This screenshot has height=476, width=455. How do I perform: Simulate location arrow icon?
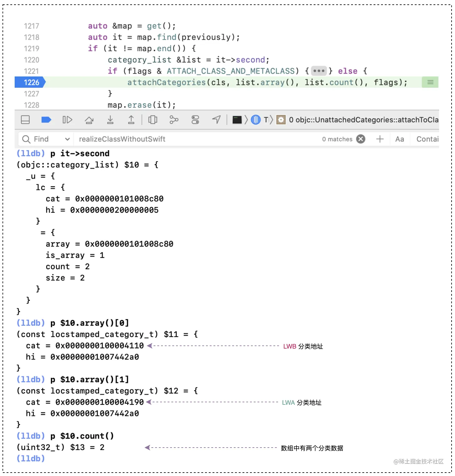tap(216, 120)
